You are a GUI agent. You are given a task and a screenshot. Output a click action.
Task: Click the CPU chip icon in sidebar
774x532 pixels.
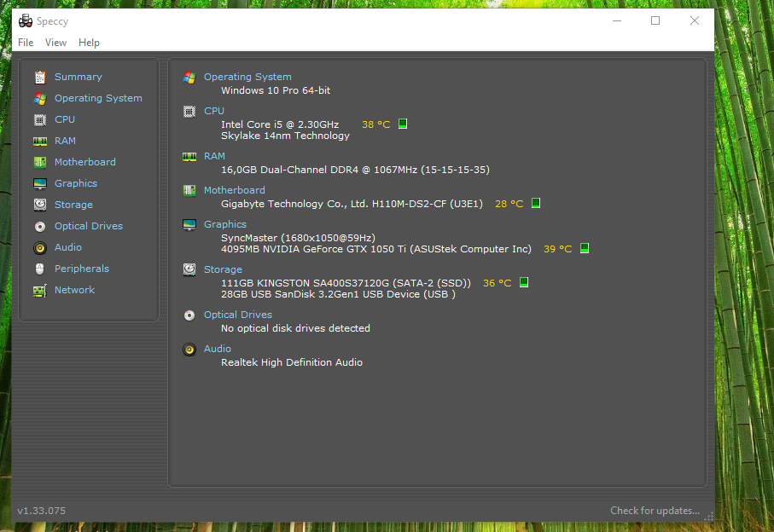(40, 120)
